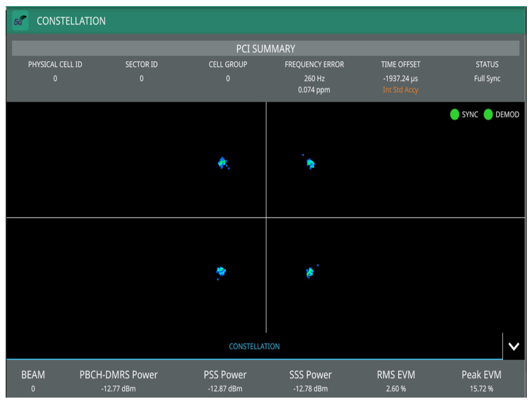Select the SECTOR ID label
532x405 pixels.
(141, 64)
